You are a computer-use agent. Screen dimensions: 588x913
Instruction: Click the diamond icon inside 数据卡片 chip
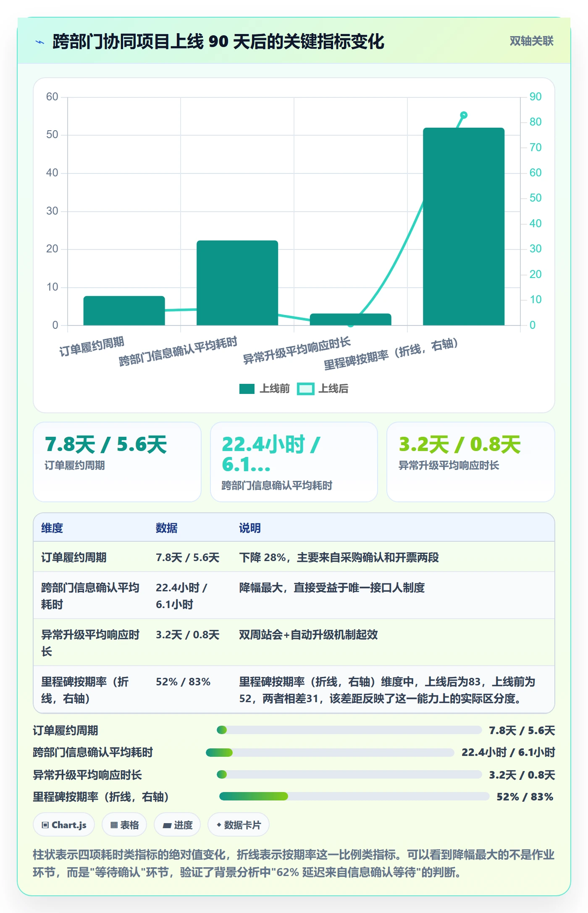219,825
